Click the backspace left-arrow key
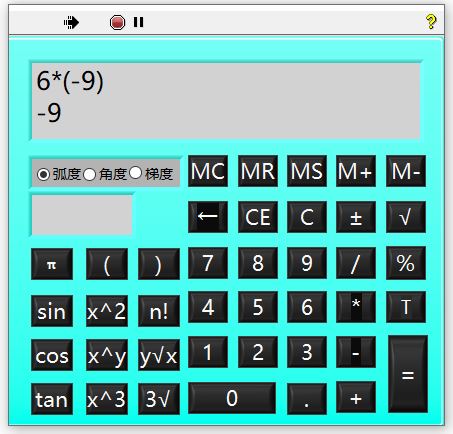 [208, 217]
